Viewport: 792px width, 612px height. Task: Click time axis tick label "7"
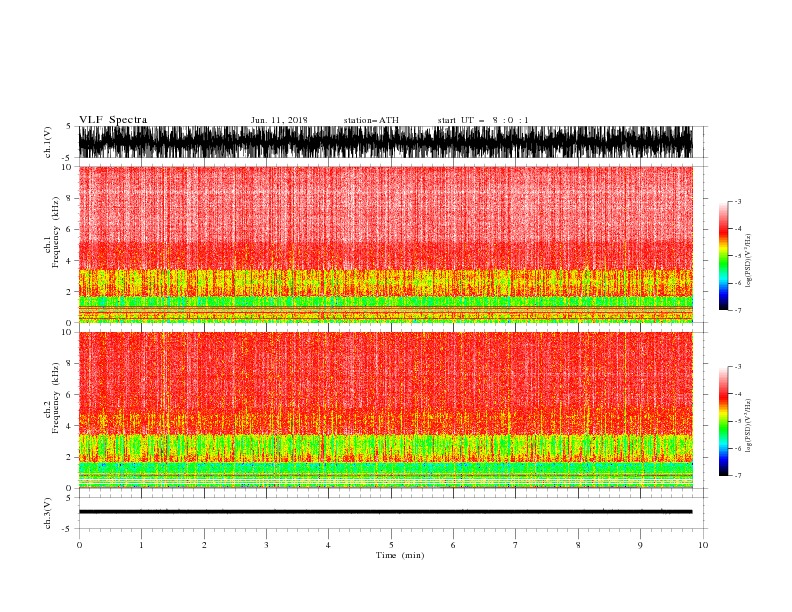[516, 545]
